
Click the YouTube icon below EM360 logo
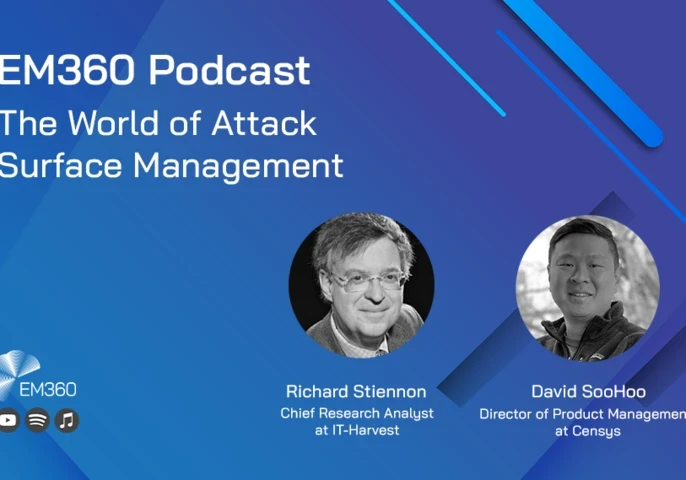click(x=8, y=420)
